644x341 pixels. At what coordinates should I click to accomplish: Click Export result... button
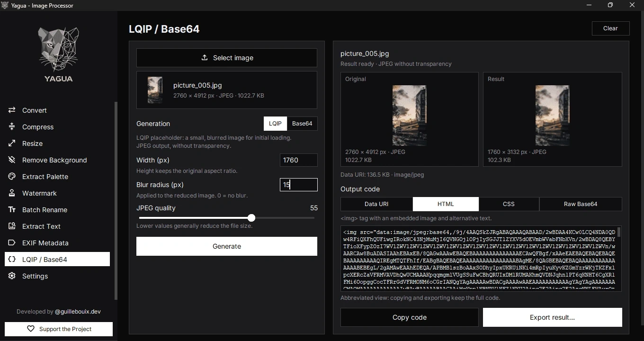pos(552,317)
